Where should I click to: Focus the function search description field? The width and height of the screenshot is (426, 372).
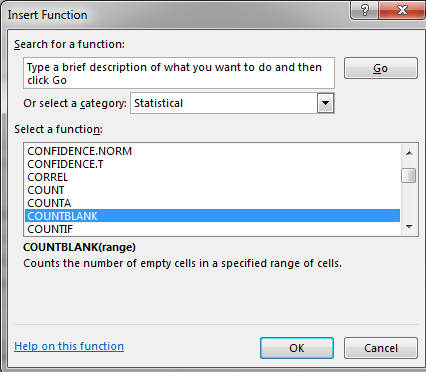[179, 73]
